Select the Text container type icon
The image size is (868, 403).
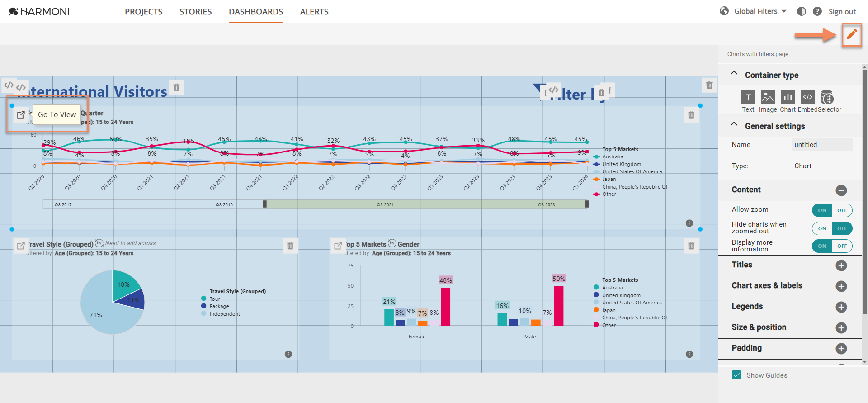[748, 97]
